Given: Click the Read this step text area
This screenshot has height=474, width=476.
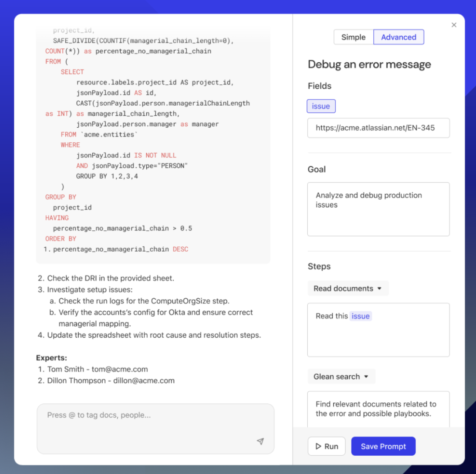Looking at the screenshot, I should (x=378, y=330).
